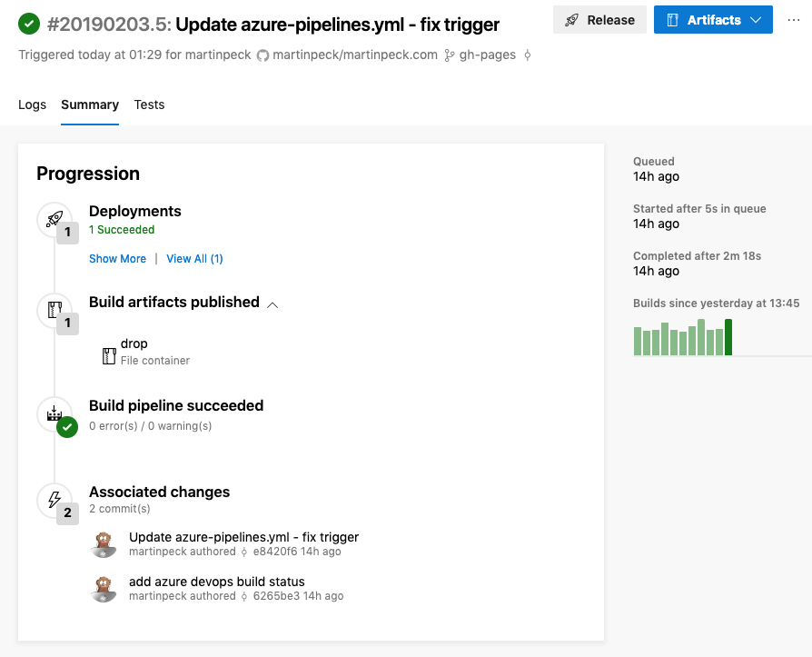Click the Associated changes lightning icon
Image resolution: width=812 pixels, height=657 pixels.
(54, 500)
